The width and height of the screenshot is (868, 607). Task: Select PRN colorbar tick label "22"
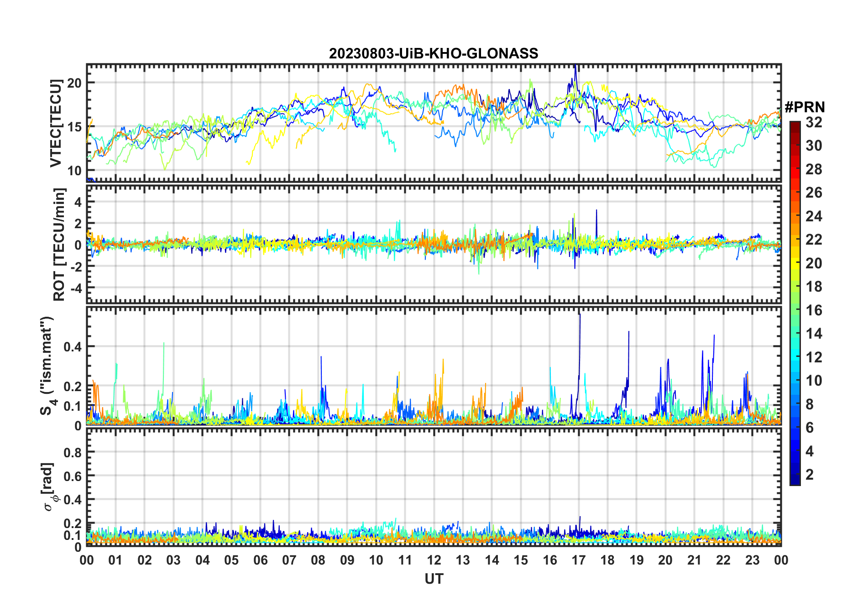(814, 240)
